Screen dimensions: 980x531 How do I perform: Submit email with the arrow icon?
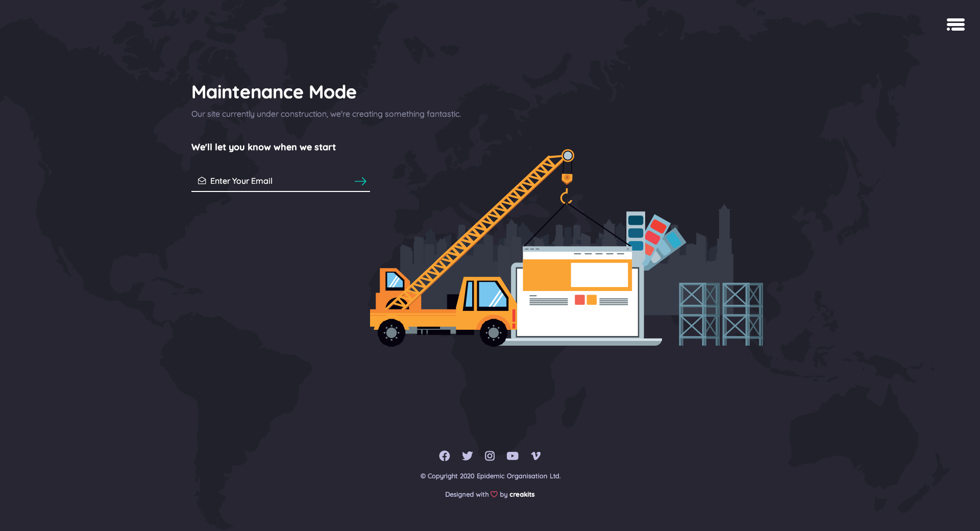pos(360,181)
